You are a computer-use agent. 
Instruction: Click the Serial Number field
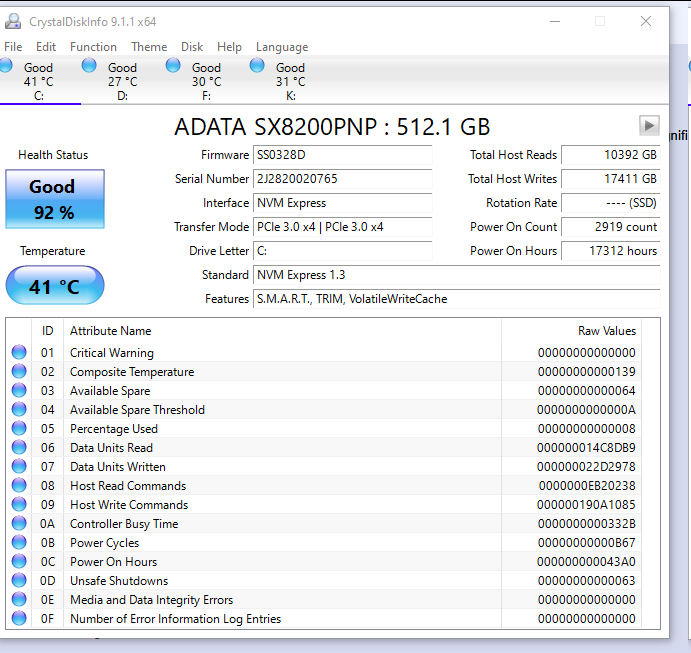point(343,179)
